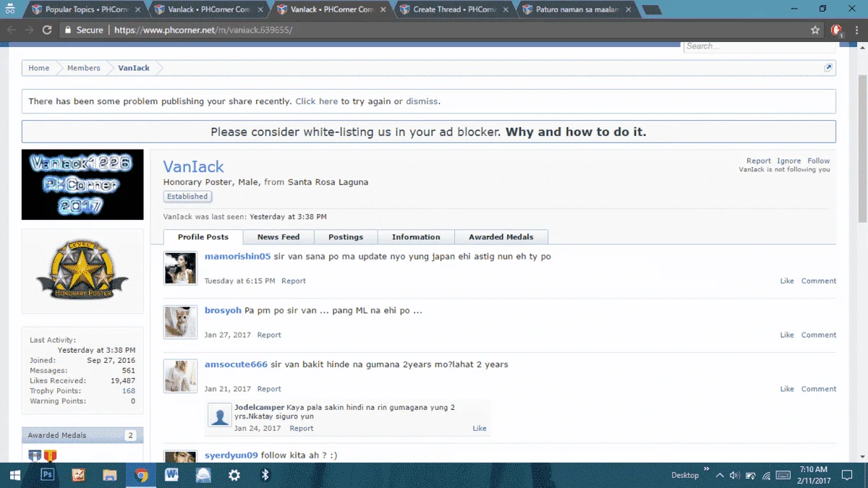The height and width of the screenshot is (488, 868).
Task: Open the Settings gear on the taskbar
Action: 234,475
